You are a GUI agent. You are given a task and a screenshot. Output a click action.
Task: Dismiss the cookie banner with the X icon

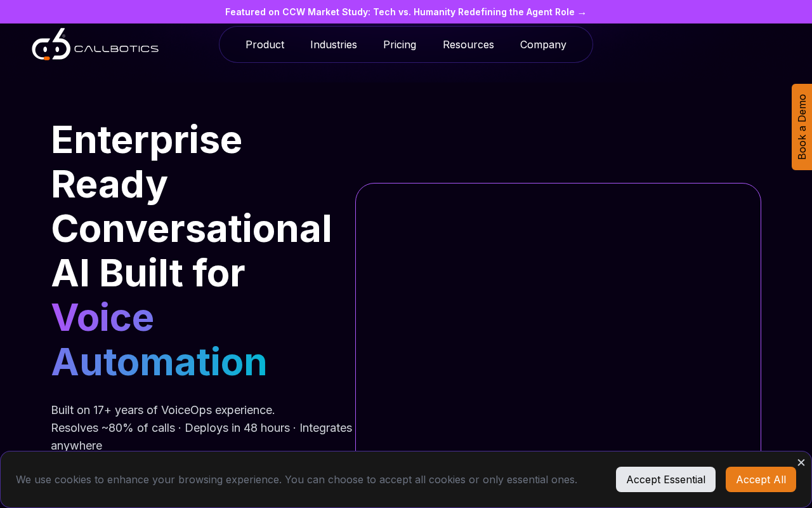801,462
